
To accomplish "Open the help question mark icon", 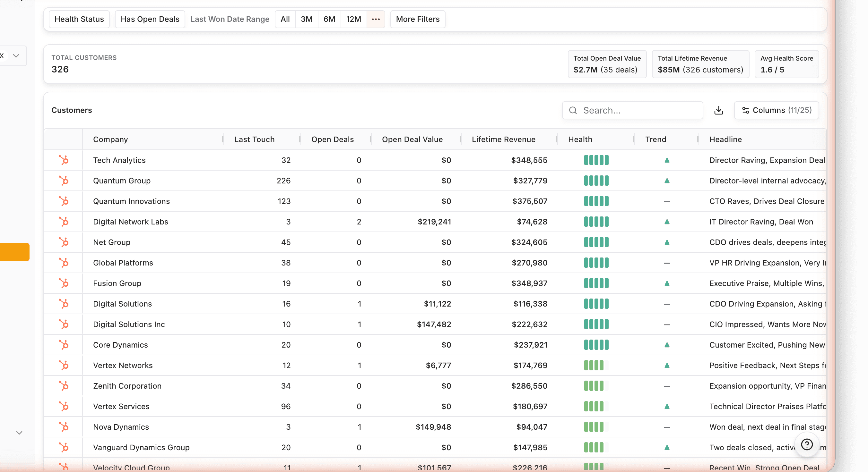I will pyautogui.click(x=807, y=444).
